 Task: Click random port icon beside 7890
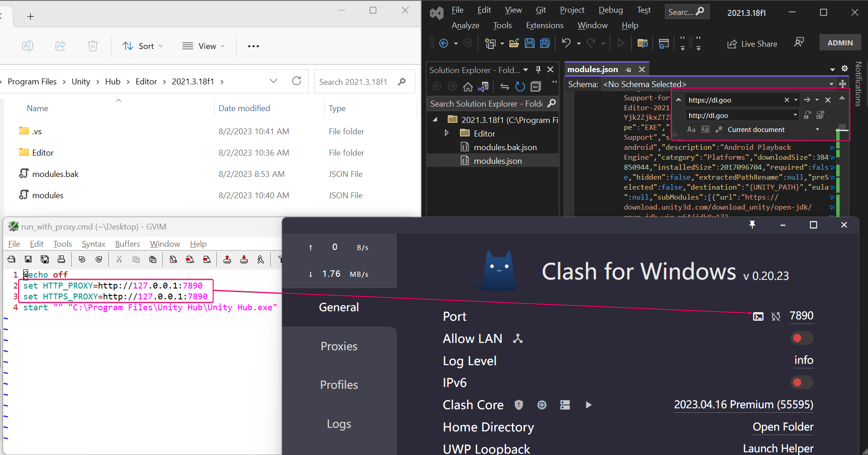point(776,316)
